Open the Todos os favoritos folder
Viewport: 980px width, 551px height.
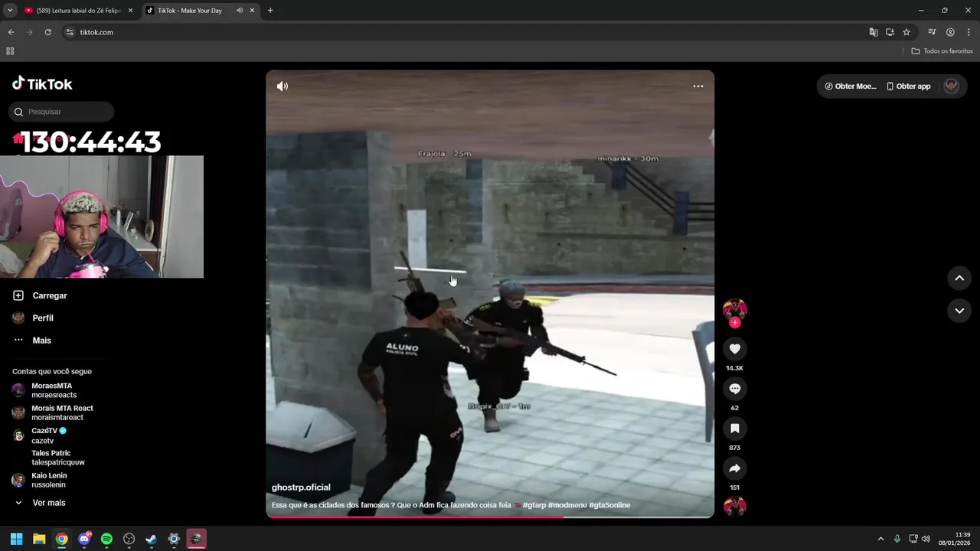pos(942,51)
